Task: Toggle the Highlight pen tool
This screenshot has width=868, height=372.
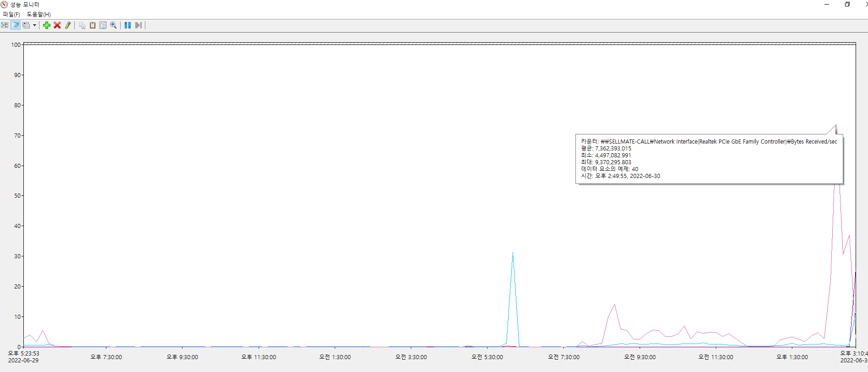Action: click(x=68, y=25)
